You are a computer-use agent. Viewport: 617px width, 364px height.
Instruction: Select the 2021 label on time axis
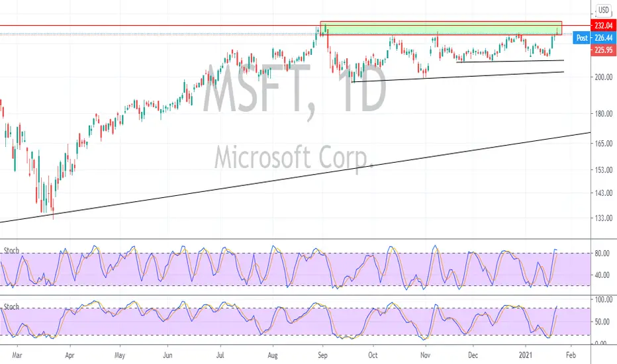click(526, 355)
